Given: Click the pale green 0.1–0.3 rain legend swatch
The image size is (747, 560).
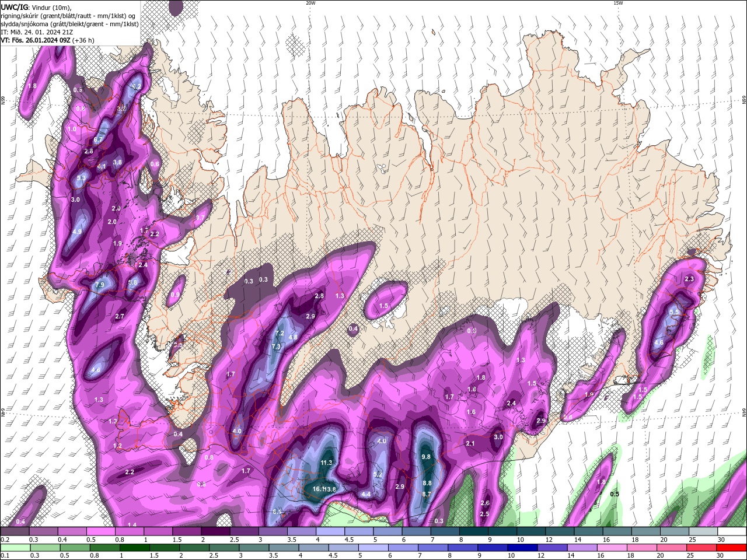Looking at the screenshot, I should 15,548.
